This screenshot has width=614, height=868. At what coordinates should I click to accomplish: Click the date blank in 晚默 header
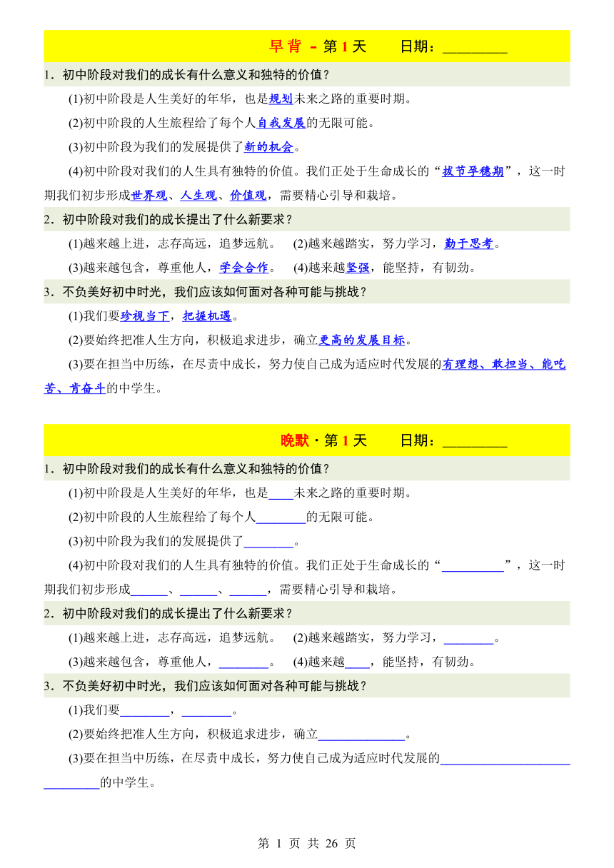pos(475,442)
